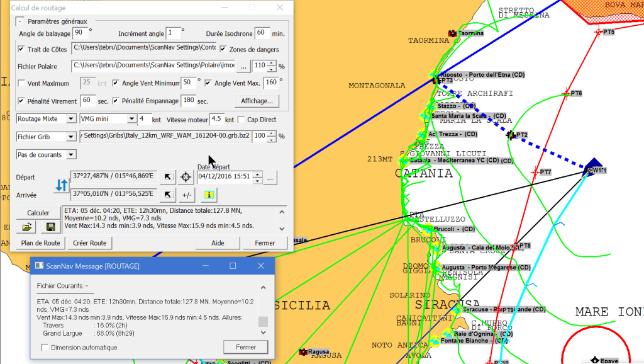This screenshot has height=364, width=644.
Task: Click the Calculer button
Action: pyautogui.click(x=38, y=213)
